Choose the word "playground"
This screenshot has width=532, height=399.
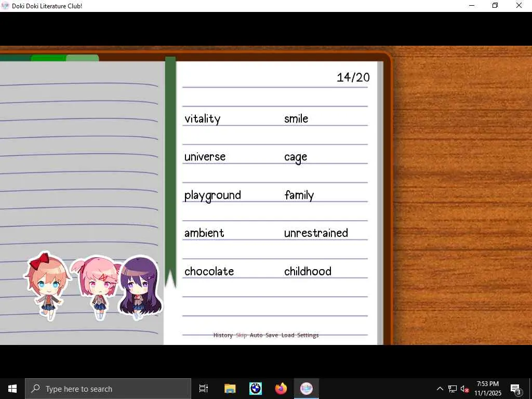click(212, 195)
